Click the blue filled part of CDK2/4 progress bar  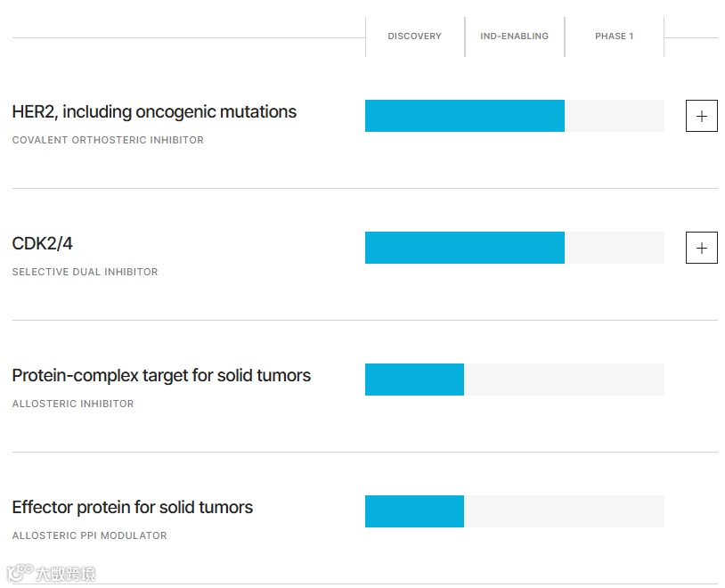click(464, 248)
